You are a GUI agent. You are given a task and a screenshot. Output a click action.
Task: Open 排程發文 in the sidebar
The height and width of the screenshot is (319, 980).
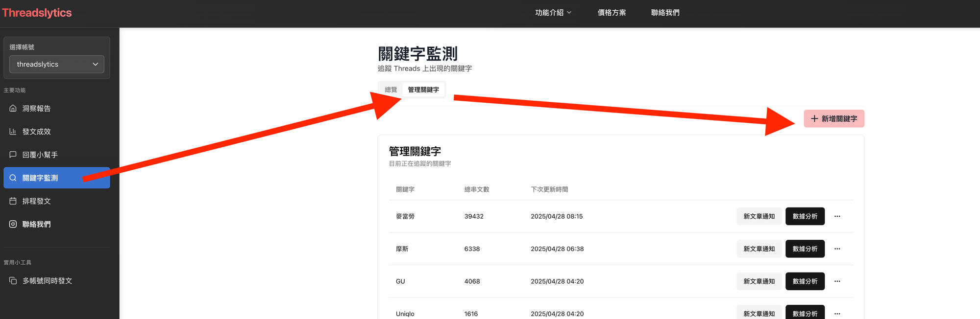pos(57,201)
